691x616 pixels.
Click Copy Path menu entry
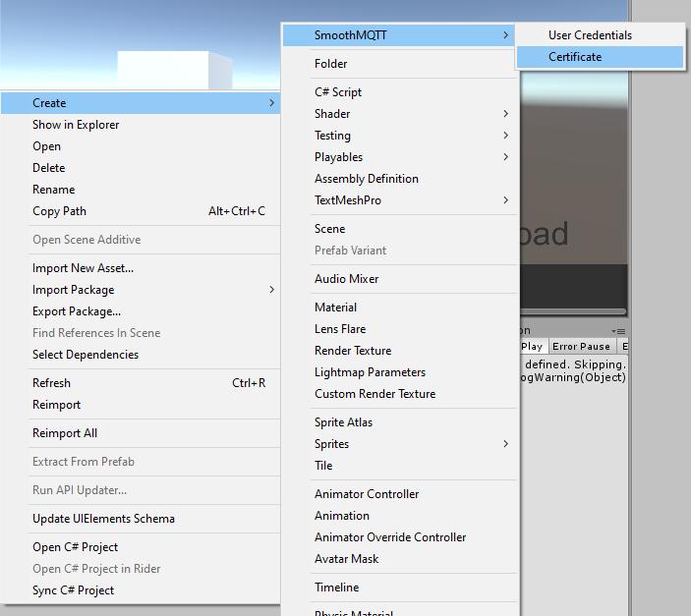pos(141,211)
